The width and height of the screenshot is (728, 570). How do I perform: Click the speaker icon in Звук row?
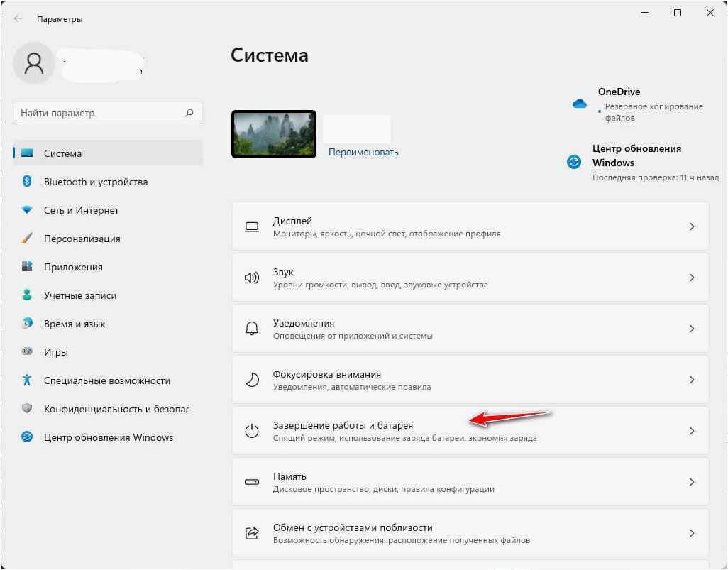click(252, 278)
